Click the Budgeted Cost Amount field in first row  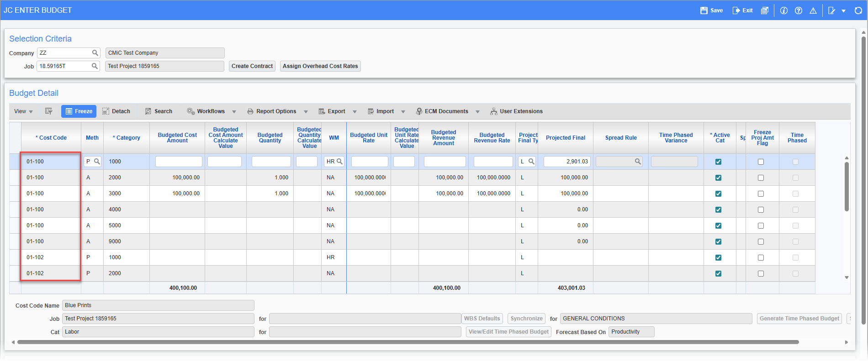coord(179,162)
